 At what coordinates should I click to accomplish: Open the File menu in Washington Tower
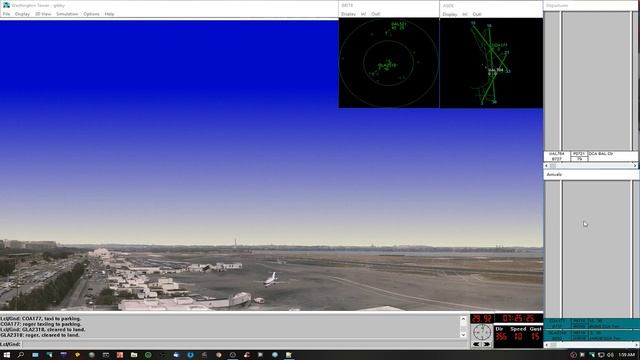6,14
